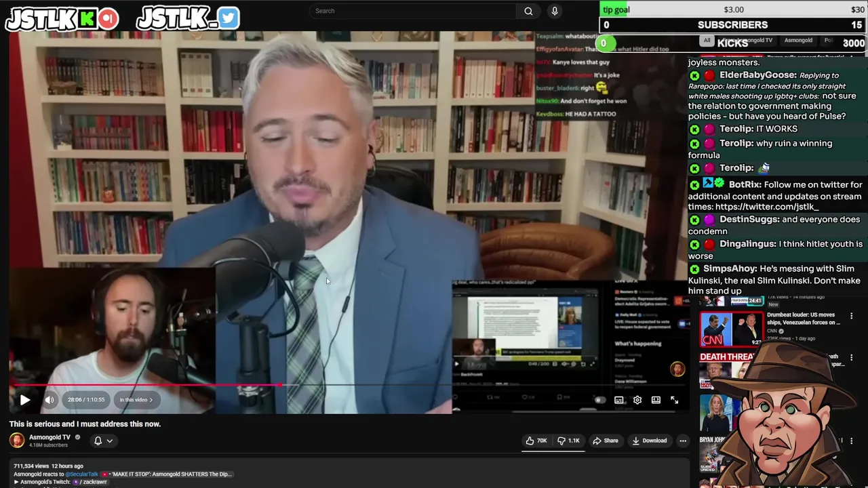Click Kick badge beside ElderBabyGoose message

point(694,75)
